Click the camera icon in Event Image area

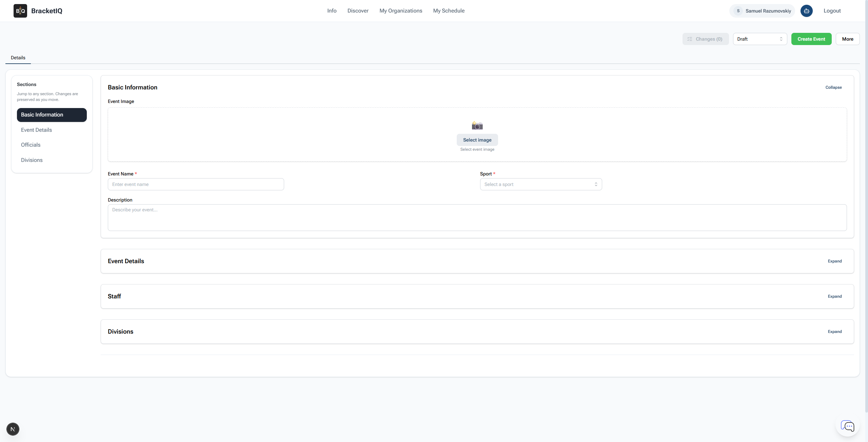pos(477,126)
